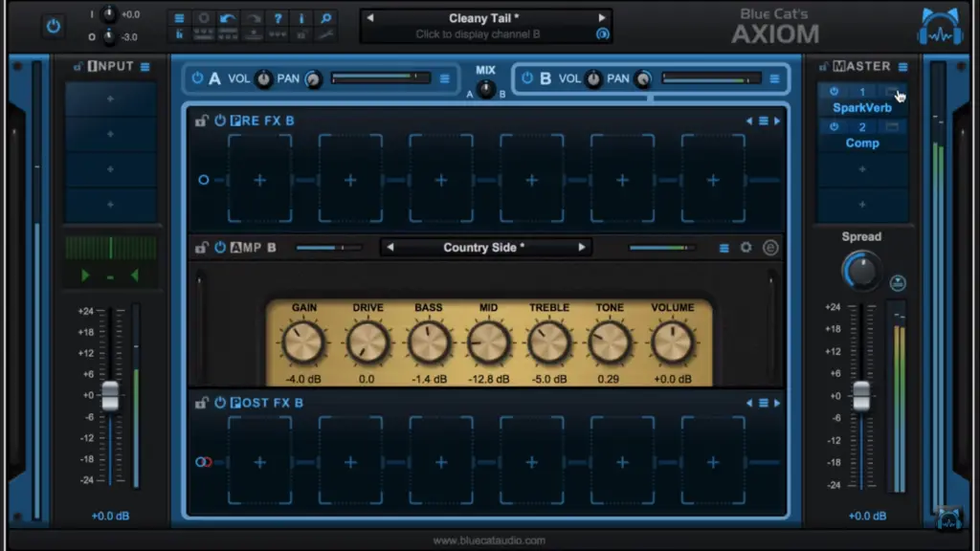Image resolution: width=980 pixels, height=551 pixels.
Task: Click the magnifier zoom icon
Action: [326, 18]
